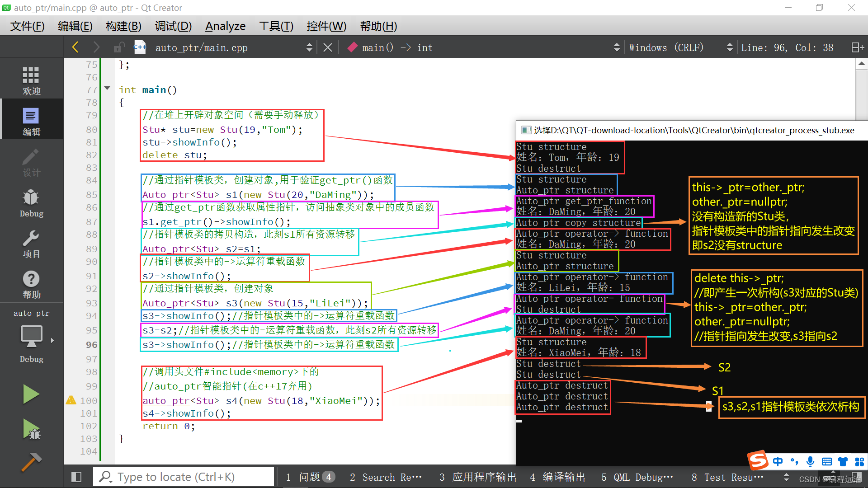Image resolution: width=868 pixels, height=488 pixels.
Task: Toggle the file read-only lock icon
Action: [x=118, y=47]
